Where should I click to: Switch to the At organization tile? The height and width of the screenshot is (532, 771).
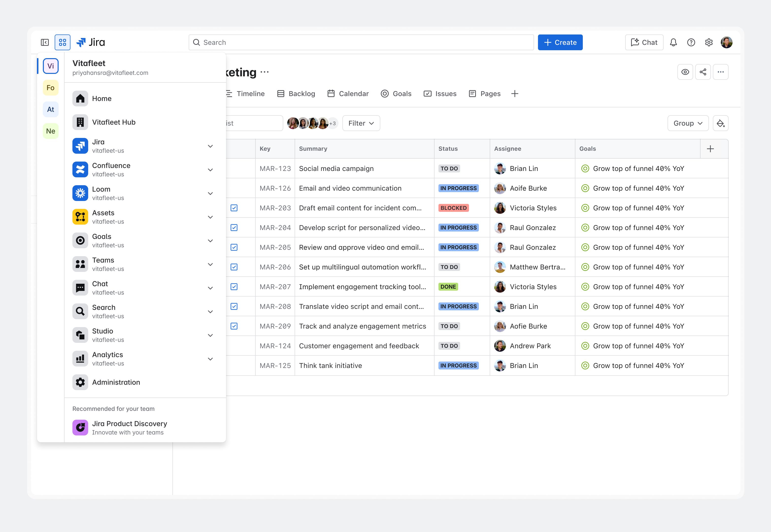click(51, 109)
